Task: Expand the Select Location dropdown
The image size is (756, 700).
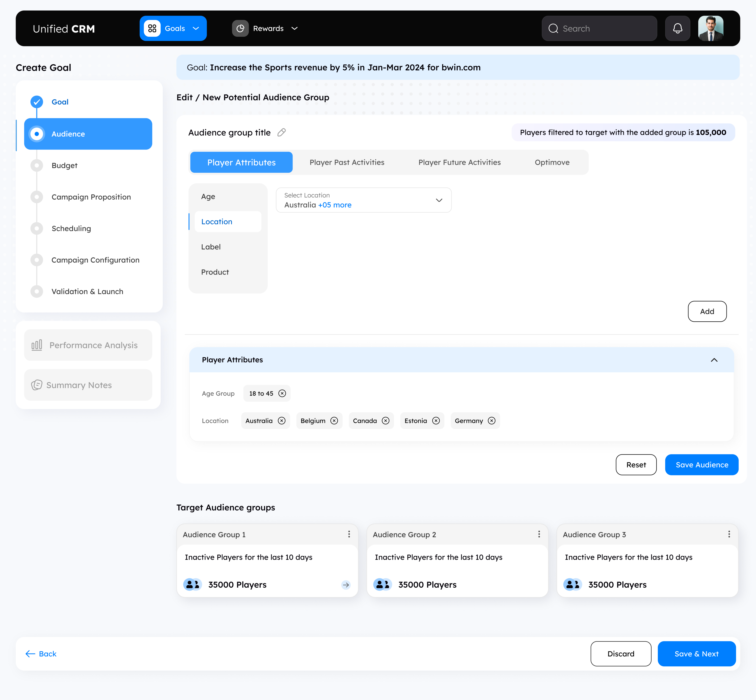Action: pyautogui.click(x=439, y=200)
